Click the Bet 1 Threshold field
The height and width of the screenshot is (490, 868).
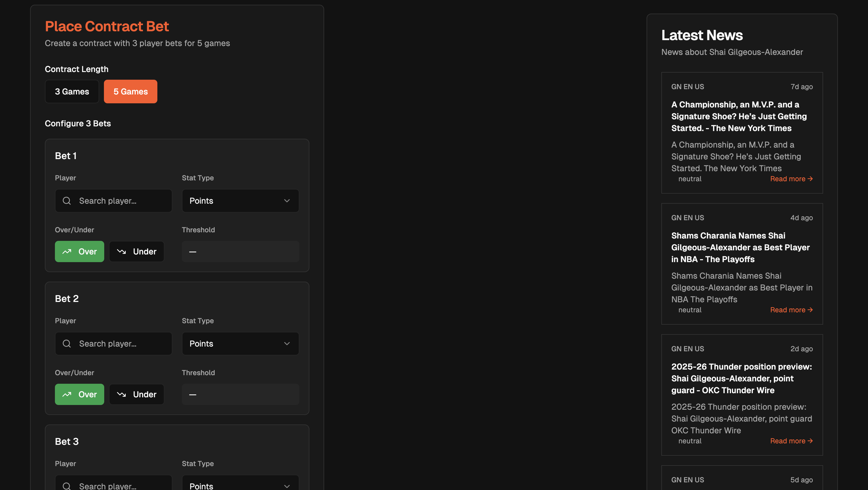(240, 251)
